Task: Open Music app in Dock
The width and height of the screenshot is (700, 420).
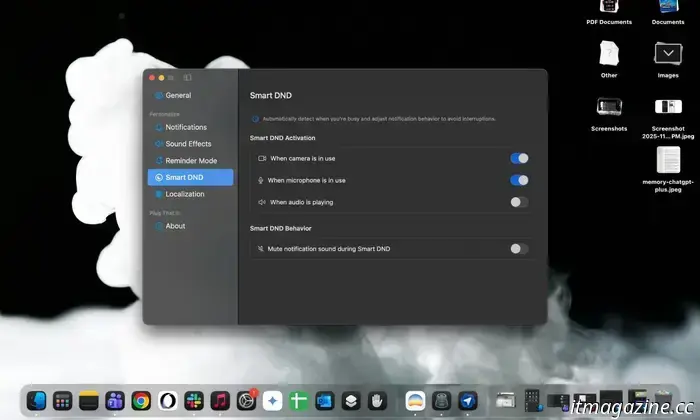Action: coord(220,401)
